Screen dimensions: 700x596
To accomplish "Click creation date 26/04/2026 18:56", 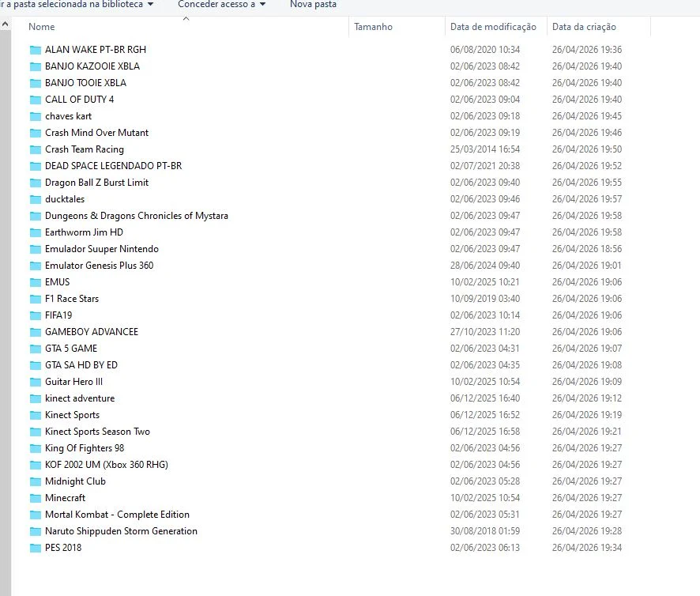I will click(x=586, y=249).
